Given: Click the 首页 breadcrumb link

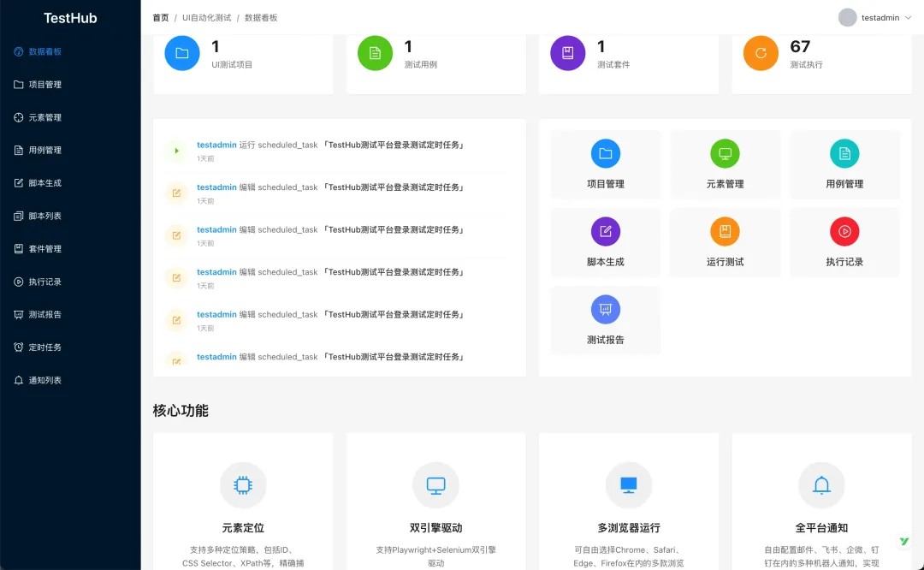Looking at the screenshot, I should (x=160, y=17).
